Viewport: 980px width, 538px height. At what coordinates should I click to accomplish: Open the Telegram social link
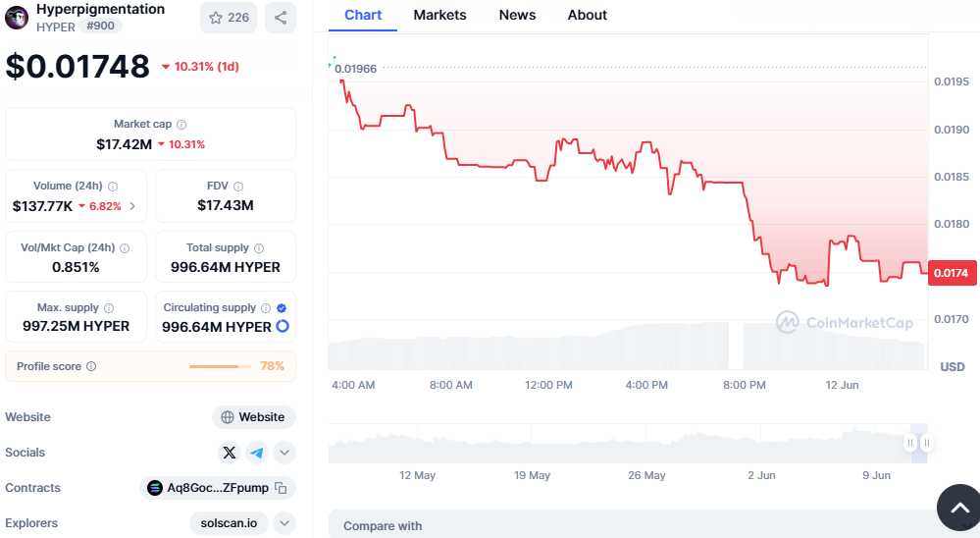click(256, 453)
